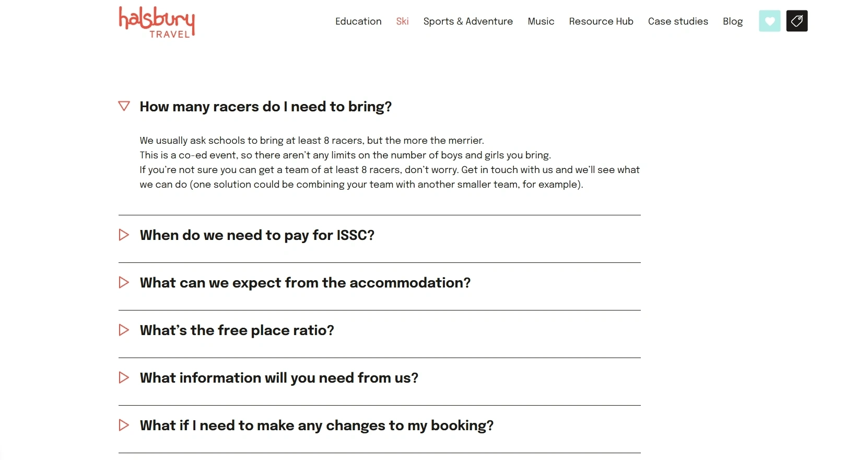
Task: Toggle 'What's the free place ratio?' heading
Action: (237, 330)
